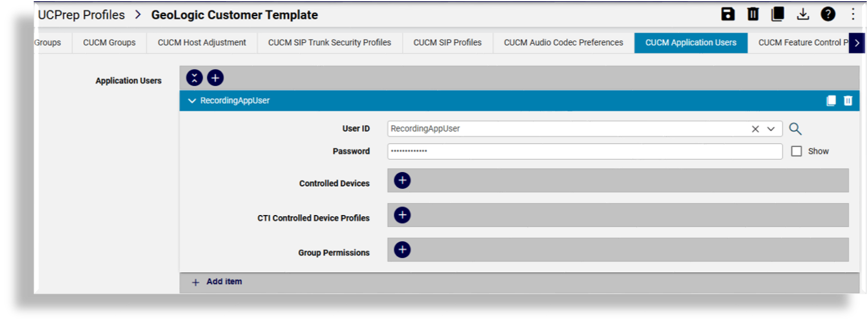Enable the Show password checkbox
Viewport: 868px width, 324px height.
(x=797, y=151)
